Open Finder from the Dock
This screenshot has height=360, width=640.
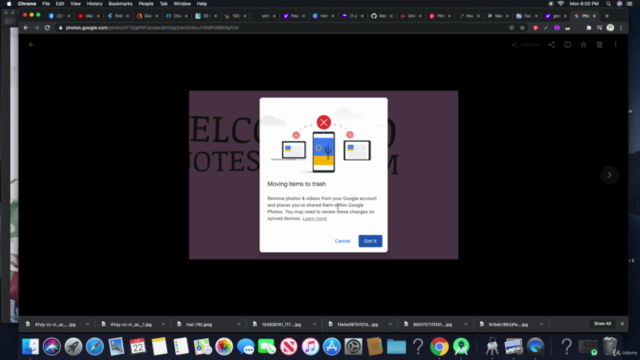(x=30, y=347)
